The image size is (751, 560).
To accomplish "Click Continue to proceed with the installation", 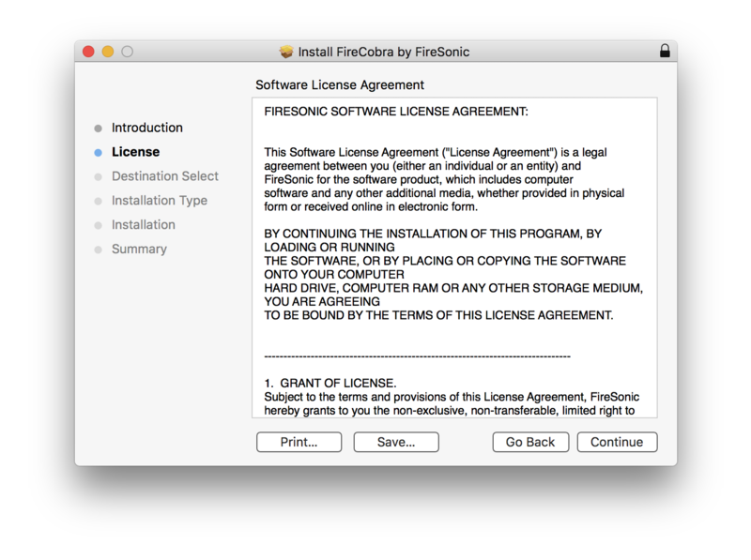I will (x=617, y=442).
